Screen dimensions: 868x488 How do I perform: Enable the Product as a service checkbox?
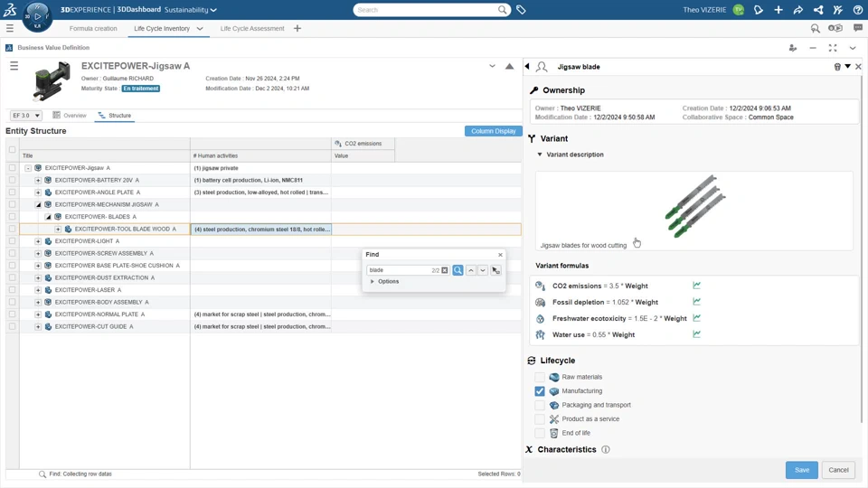coord(539,418)
